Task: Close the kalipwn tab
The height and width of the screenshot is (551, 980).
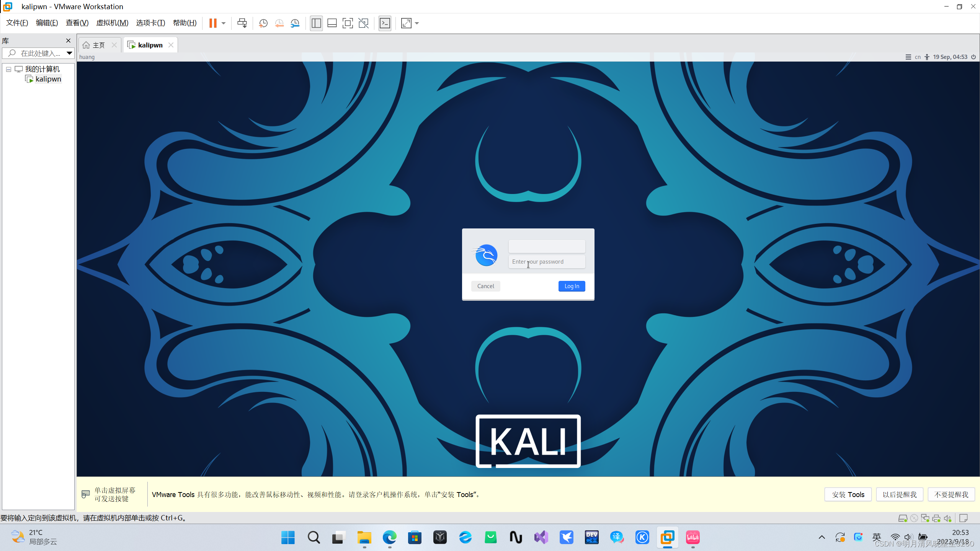Action: [171, 45]
